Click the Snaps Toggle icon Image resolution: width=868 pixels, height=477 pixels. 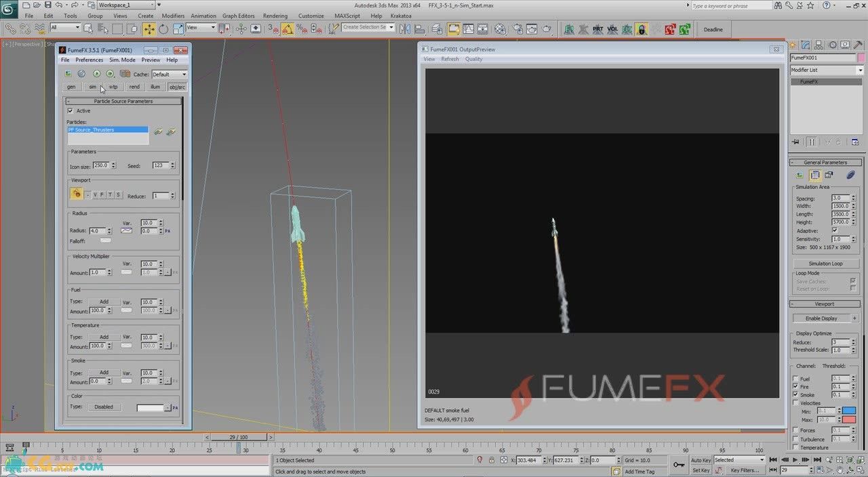271,30
